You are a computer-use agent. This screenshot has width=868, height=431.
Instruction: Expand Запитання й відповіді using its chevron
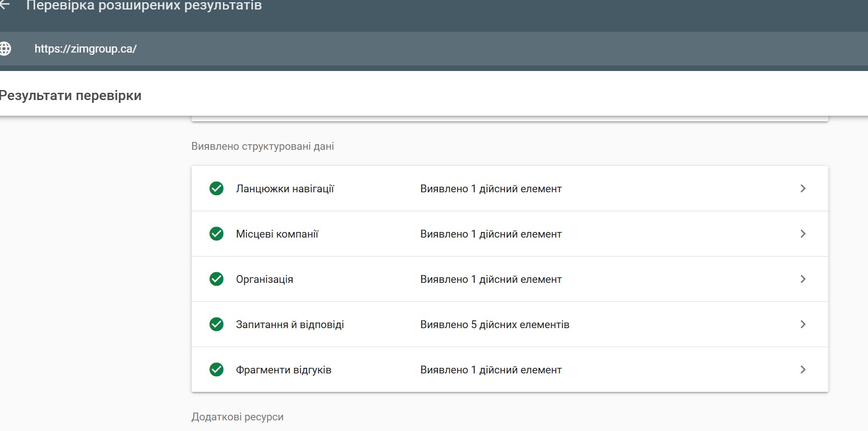[803, 324]
